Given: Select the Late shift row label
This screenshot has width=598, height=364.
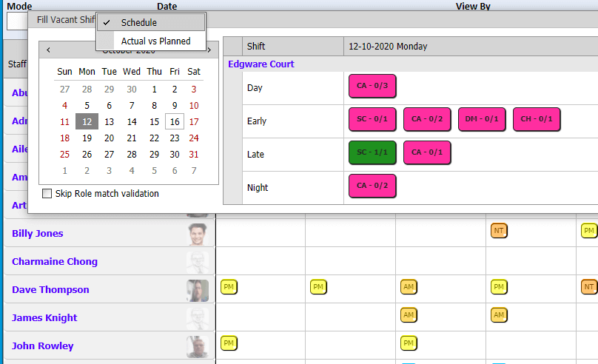Looking at the screenshot, I should 255,155.
